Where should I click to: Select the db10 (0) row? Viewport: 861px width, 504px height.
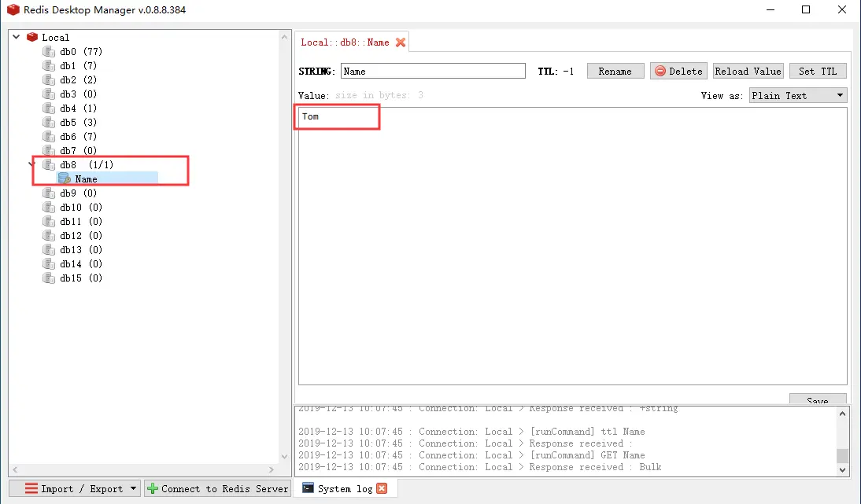73,208
